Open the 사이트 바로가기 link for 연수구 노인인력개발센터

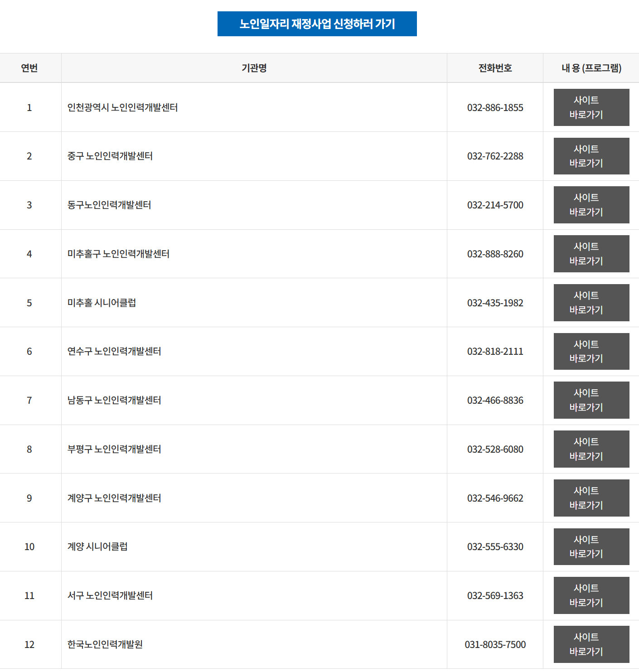tap(591, 351)
